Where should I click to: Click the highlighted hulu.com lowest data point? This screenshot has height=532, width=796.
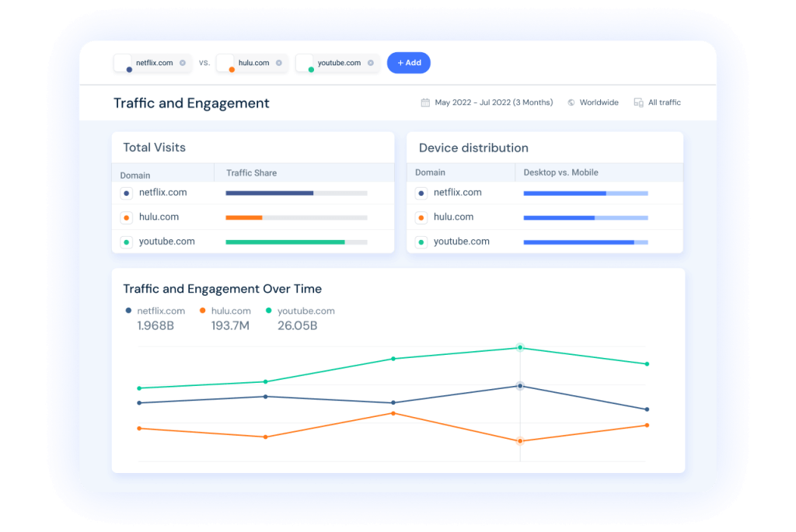(x=520, y=441)
